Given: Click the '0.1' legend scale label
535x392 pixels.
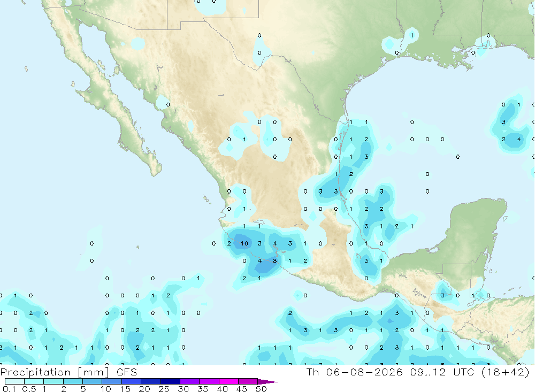Looking at the screenshot, I should point(9,389).
